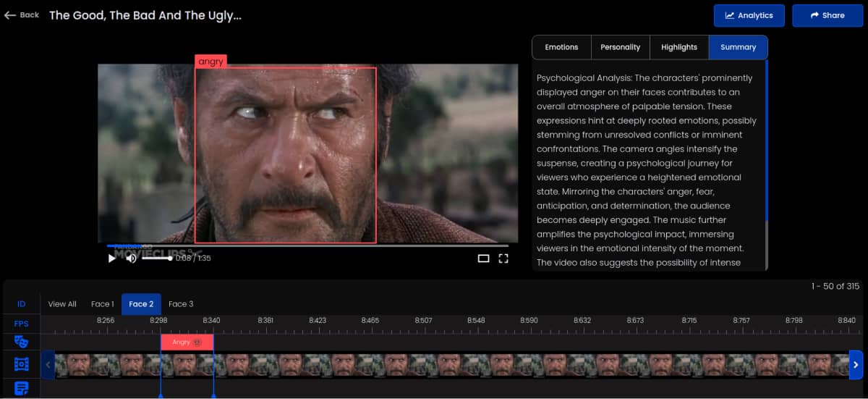
Task: Open the Highlights tab
Action: click(x=679, y=47)
